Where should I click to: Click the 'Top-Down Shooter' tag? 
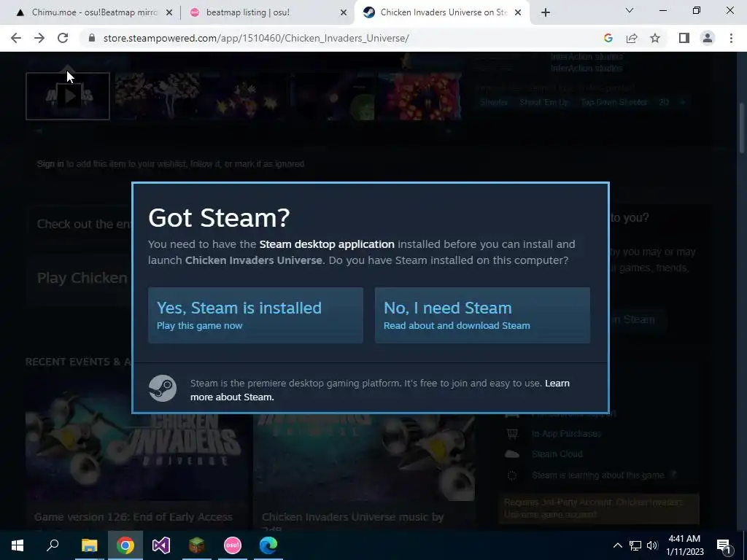click(x=614, y=102)
